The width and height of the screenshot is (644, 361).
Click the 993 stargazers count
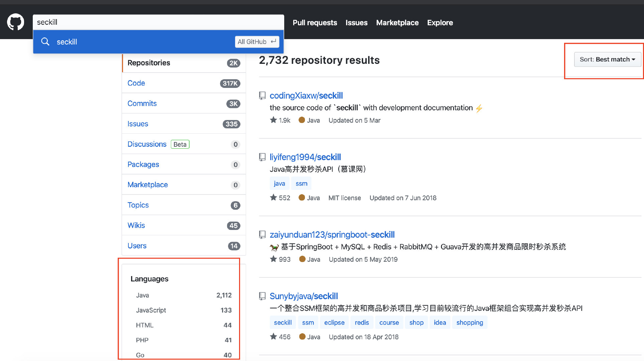point(285,259)
